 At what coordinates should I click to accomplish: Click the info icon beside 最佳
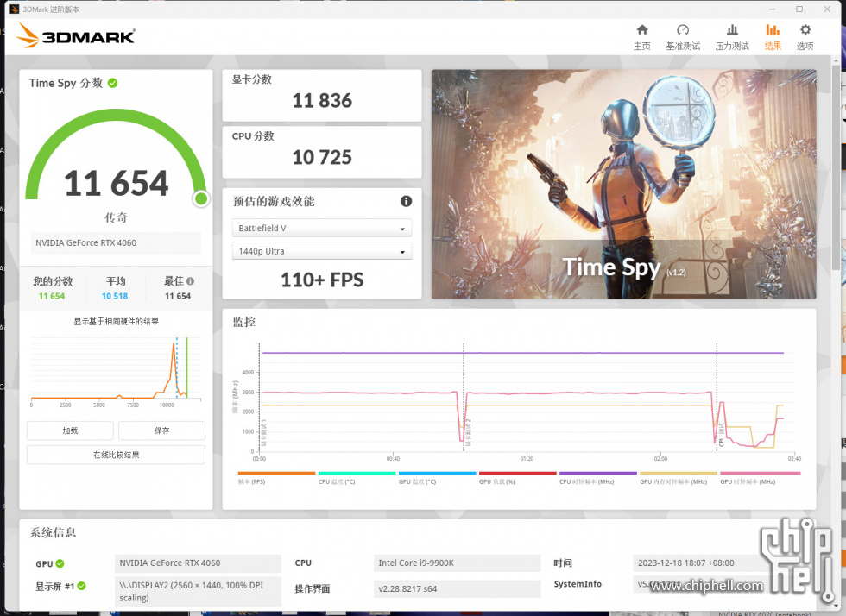(191, 281)
